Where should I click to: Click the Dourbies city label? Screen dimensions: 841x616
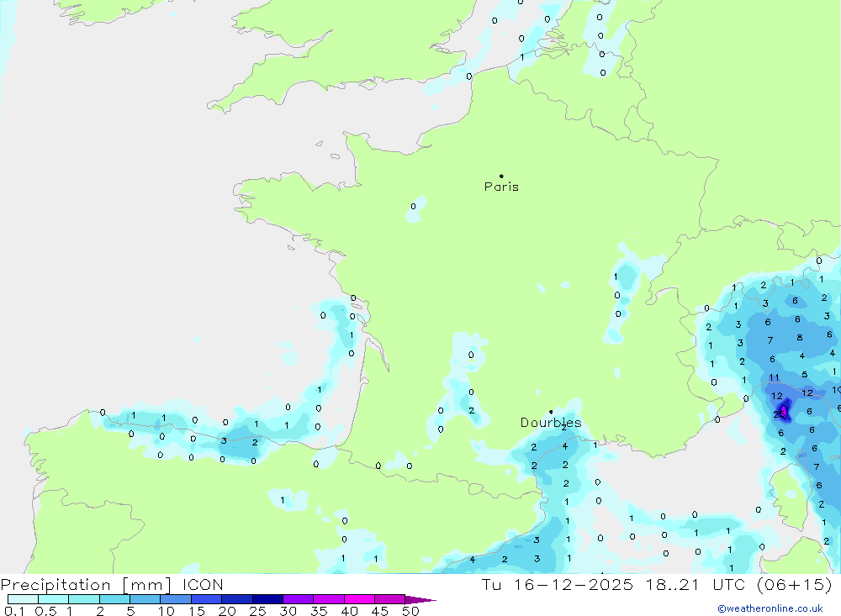coord(551,423)
